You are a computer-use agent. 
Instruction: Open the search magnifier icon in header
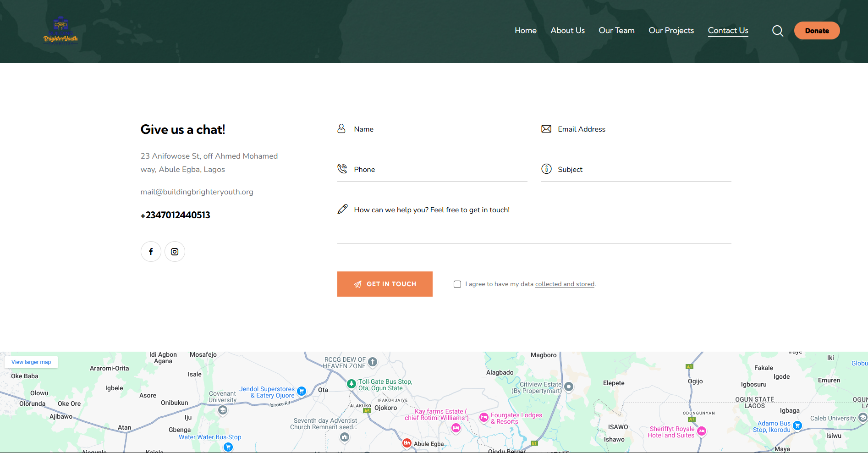pyautogui.click(x=777, y=31)
